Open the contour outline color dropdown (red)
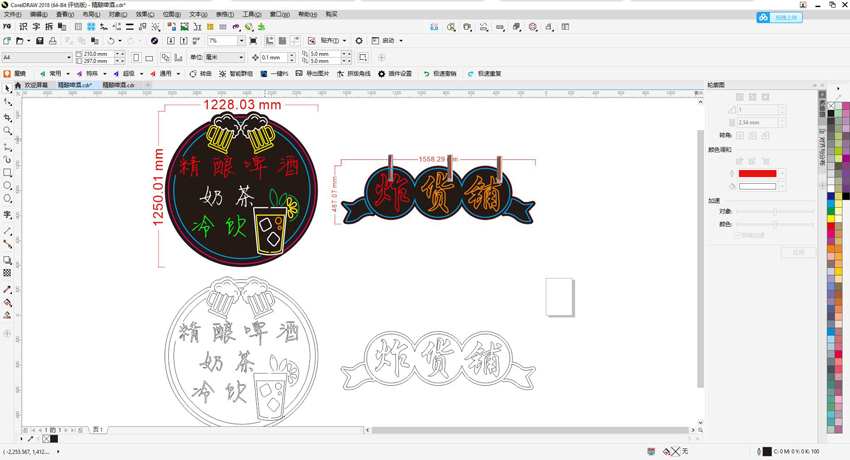The image size is (850, 460). (782, 173)
